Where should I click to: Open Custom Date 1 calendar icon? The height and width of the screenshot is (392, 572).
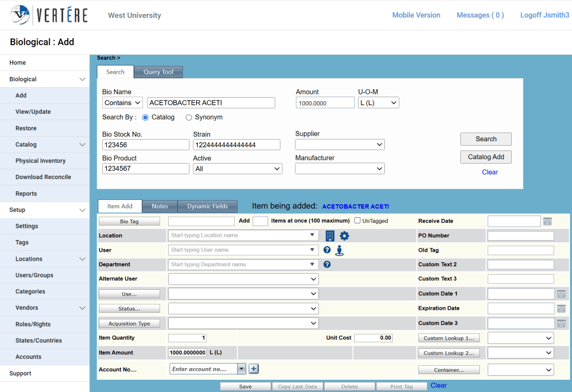tap(561, 294)
